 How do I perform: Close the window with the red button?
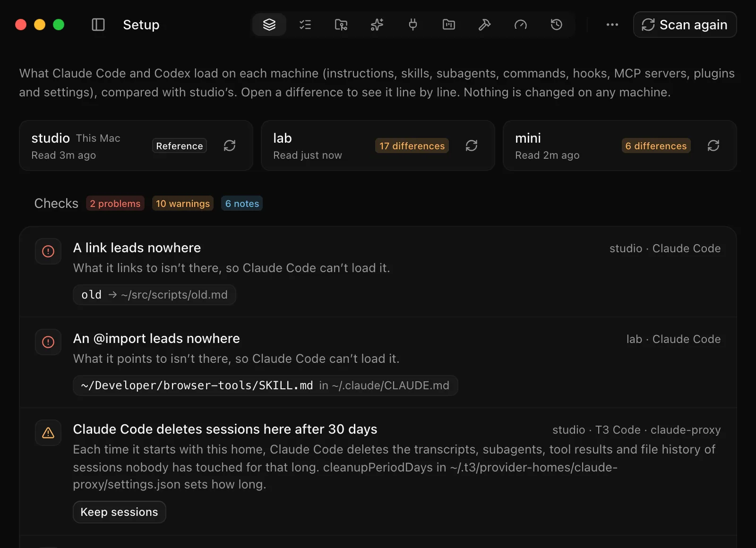21,25
